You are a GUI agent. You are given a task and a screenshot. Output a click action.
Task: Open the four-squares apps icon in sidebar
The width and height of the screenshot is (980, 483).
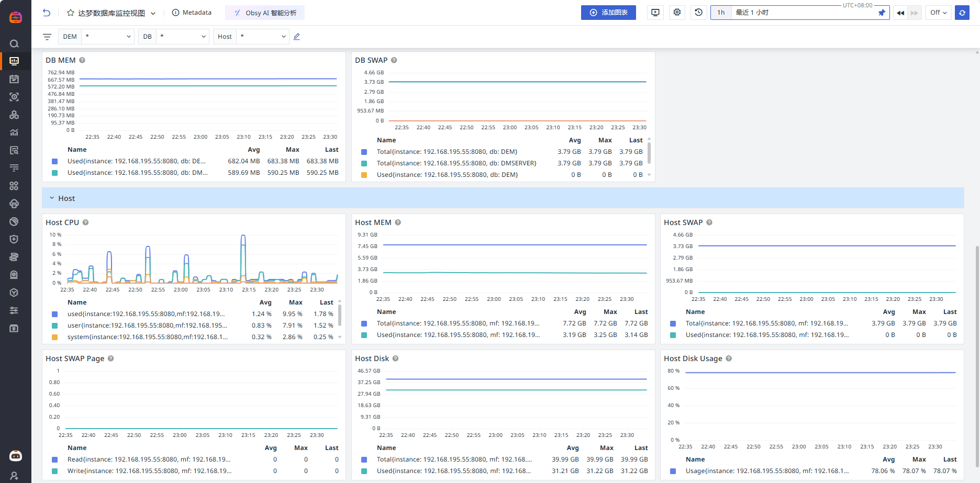[x=14, y=186]
